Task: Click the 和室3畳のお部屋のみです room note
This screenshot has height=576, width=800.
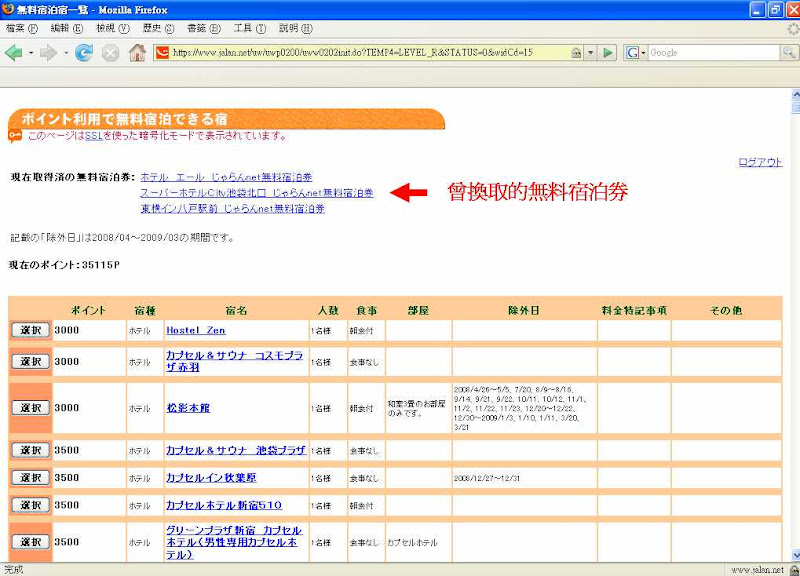Action: coord(416,408)
